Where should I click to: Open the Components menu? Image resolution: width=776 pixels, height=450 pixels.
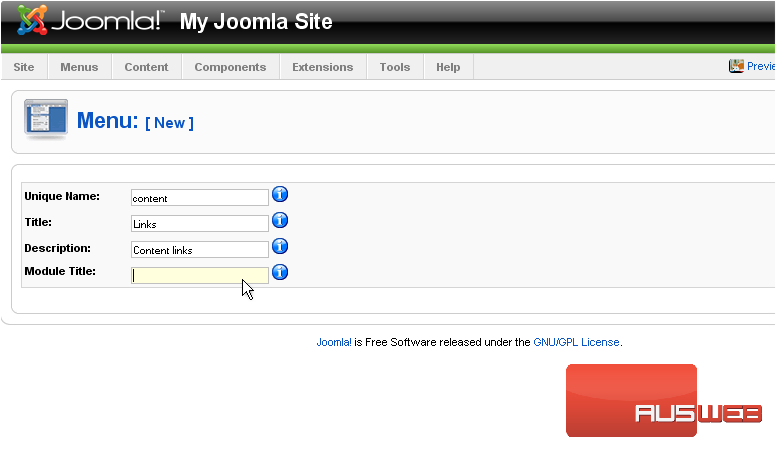point(230,67)
